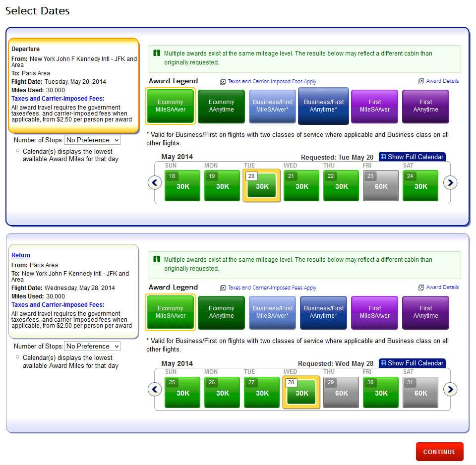Click the red CONTINUE button
Viewport: 476px width, 465px height.
[x=440, y=452]
